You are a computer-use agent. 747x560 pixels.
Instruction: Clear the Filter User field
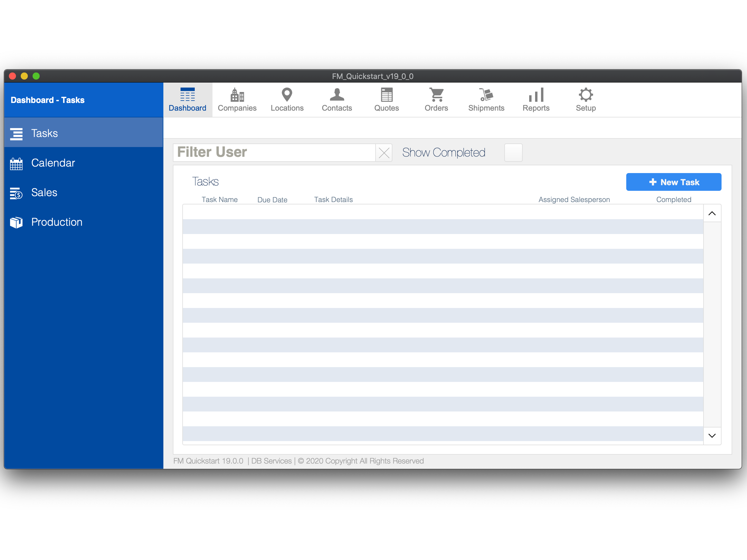[x=384, y=153]
